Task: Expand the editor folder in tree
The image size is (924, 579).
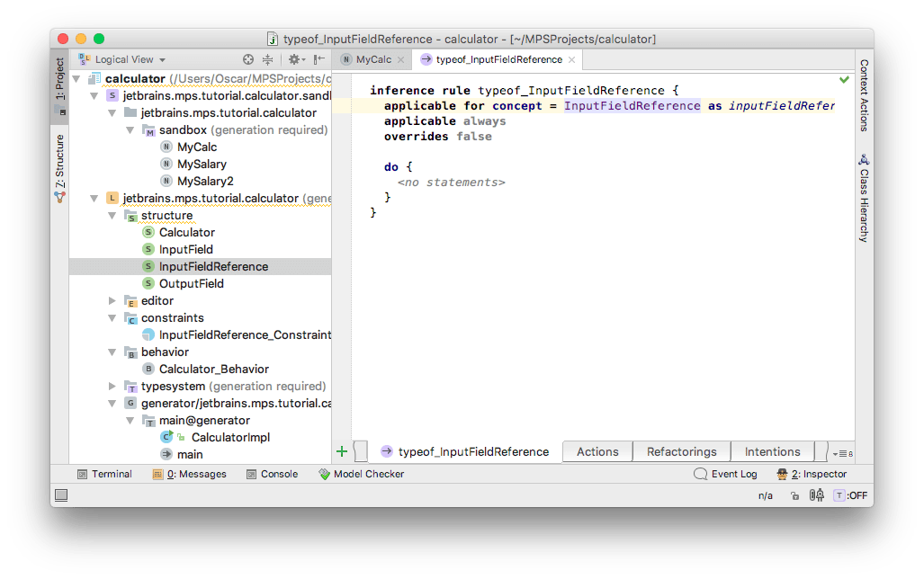Action: pos(112,300)
